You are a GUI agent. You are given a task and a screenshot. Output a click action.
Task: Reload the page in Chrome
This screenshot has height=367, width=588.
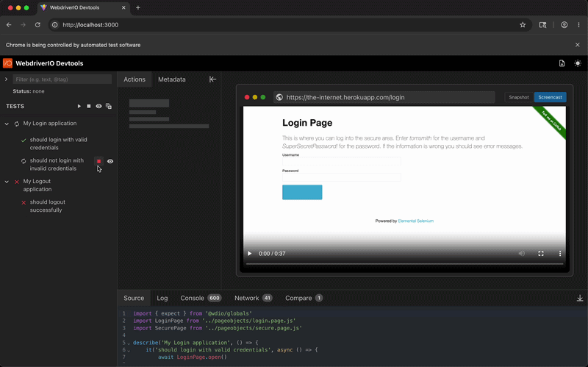click(37, 25)
